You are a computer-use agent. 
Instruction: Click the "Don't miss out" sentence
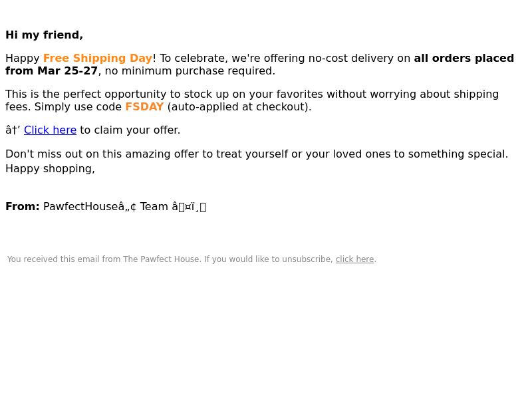click(x=257, y=154)
